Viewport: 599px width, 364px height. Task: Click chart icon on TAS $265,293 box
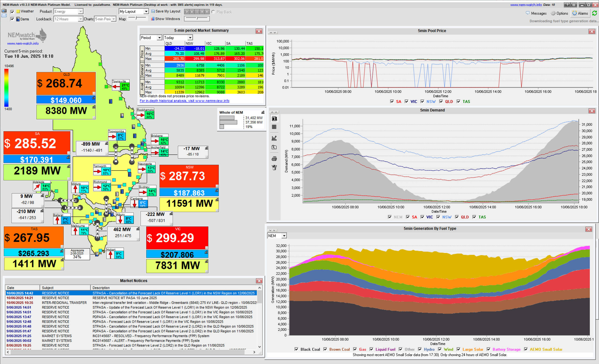pyautogui.click(x=62, y=251)
